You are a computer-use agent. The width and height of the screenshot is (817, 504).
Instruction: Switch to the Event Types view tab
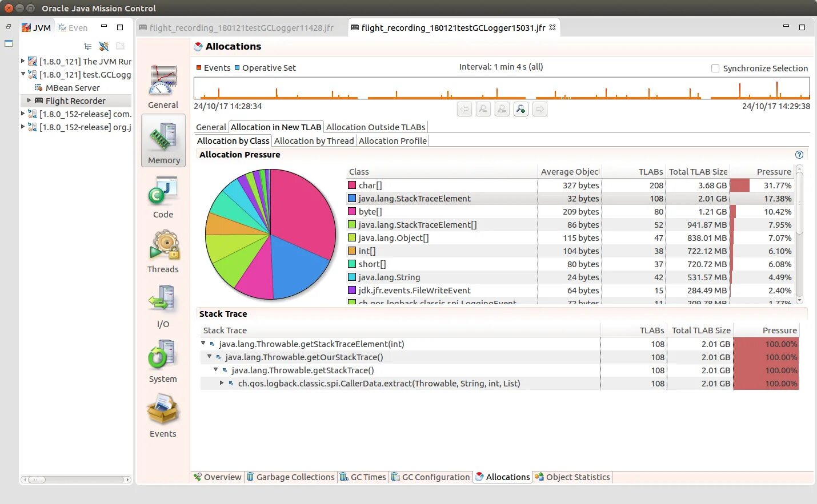pyautogui.click(x=73, y=27)
